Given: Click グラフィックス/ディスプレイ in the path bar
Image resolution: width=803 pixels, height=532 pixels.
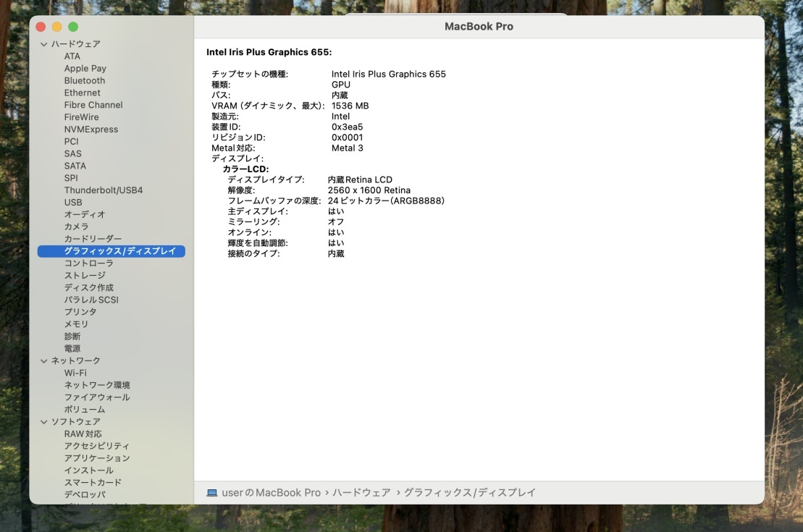Looking at the screenshot, I should [x=470, y=493].
